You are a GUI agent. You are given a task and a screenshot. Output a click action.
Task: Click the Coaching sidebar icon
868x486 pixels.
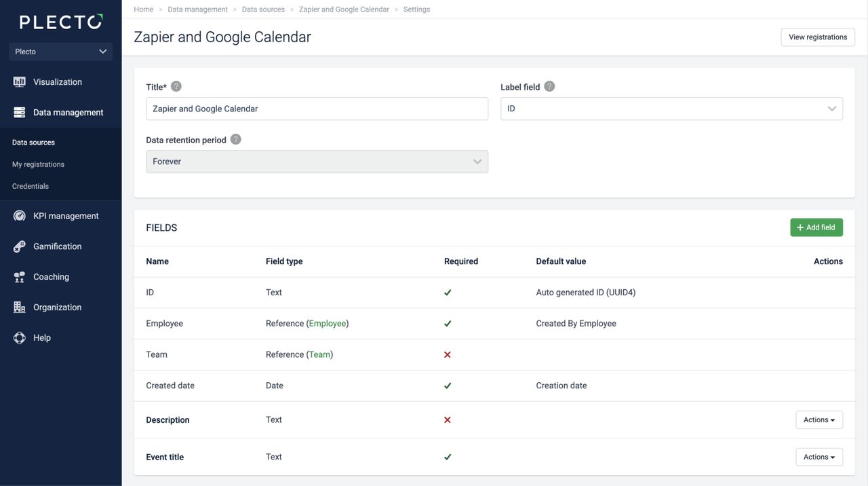point(20,277)
